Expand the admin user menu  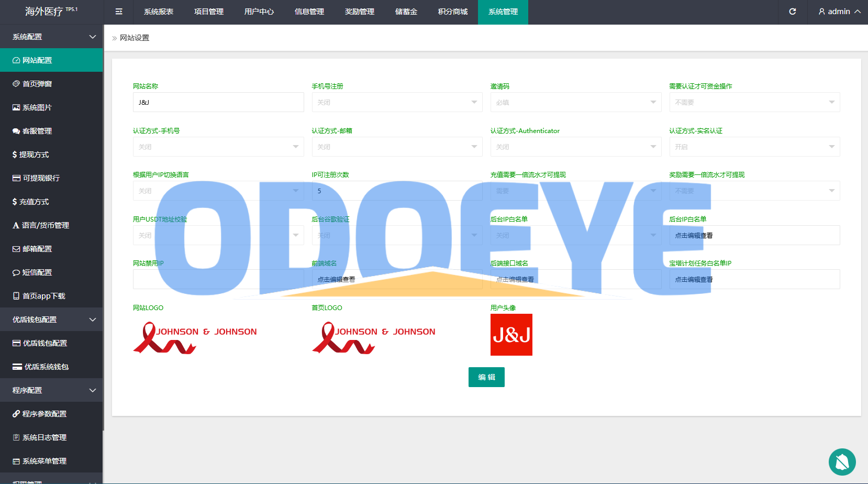839,12
